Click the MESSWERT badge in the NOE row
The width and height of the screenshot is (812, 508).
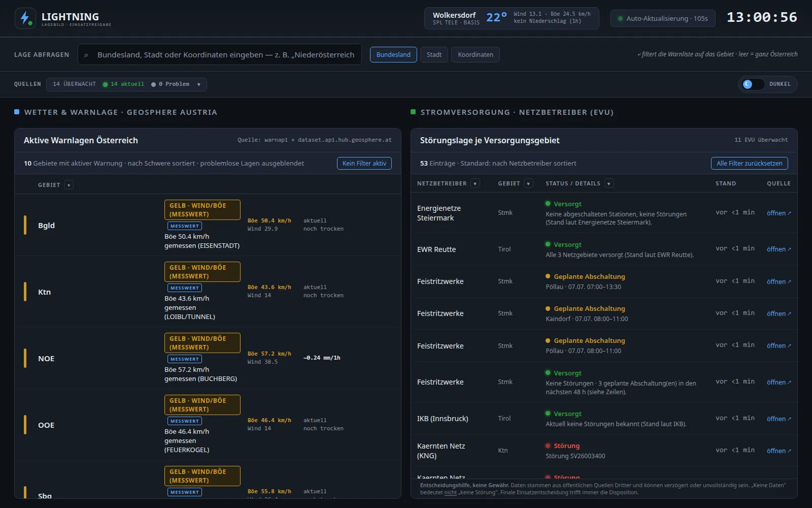[x=185, y=359]
